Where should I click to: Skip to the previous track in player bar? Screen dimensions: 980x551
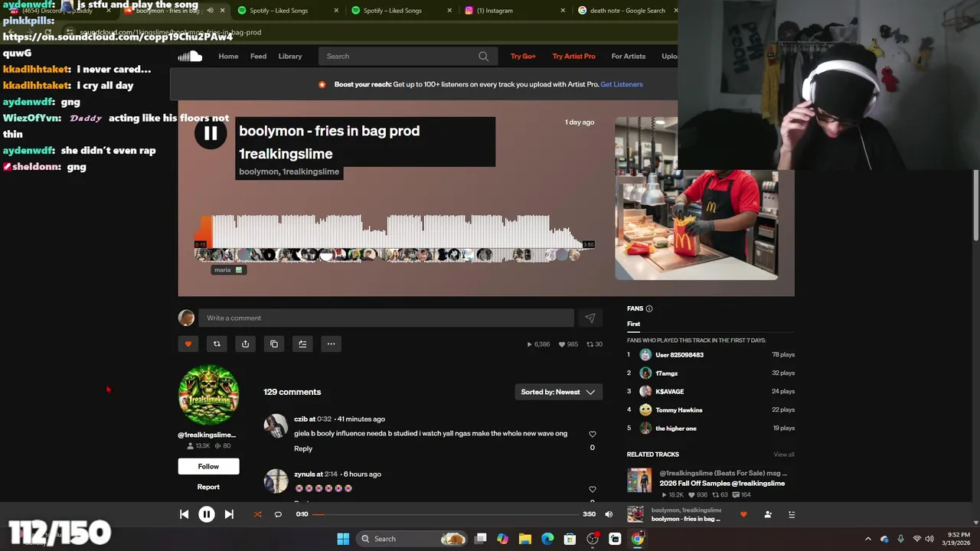[x=184, y=514]
